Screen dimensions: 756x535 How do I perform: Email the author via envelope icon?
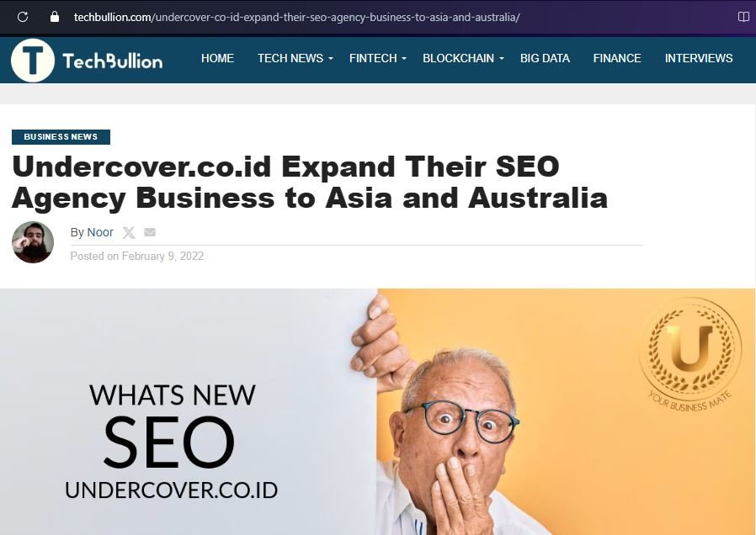[x=150, y=232]
